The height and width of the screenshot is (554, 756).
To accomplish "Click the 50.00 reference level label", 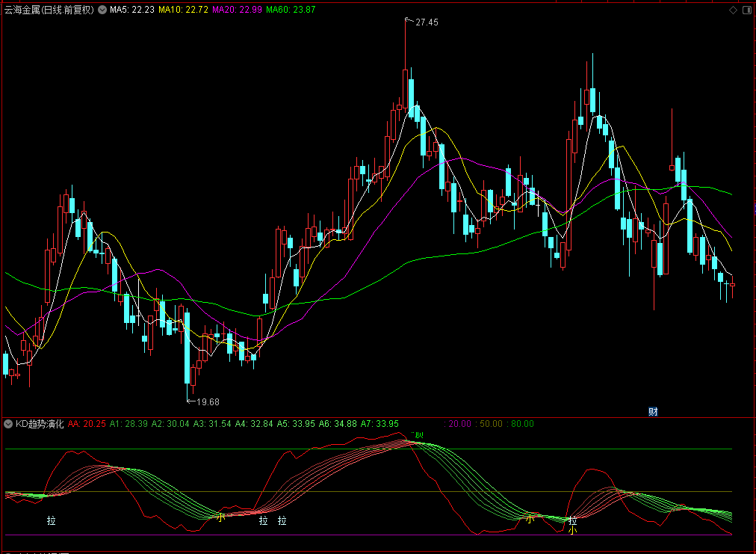I will (x=489, y=424).
